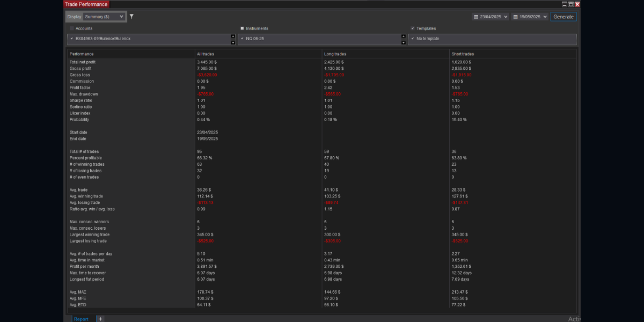The image size is (644, 322).
Task: Click calendar icon of start date 23/04/2025
Action: pos(476,17)
